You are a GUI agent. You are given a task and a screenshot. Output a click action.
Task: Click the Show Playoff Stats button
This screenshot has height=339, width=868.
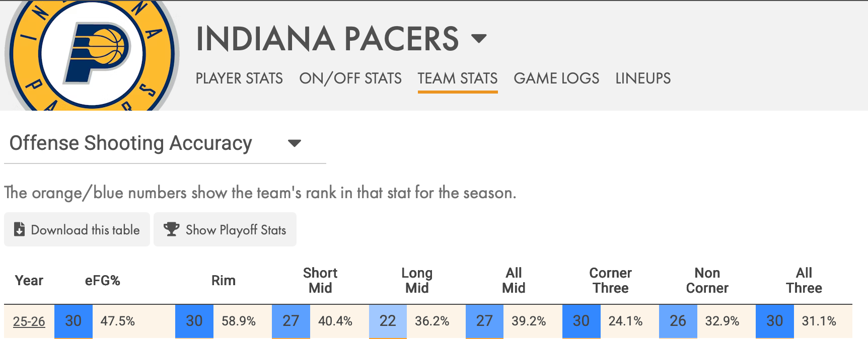pos(225,230)
